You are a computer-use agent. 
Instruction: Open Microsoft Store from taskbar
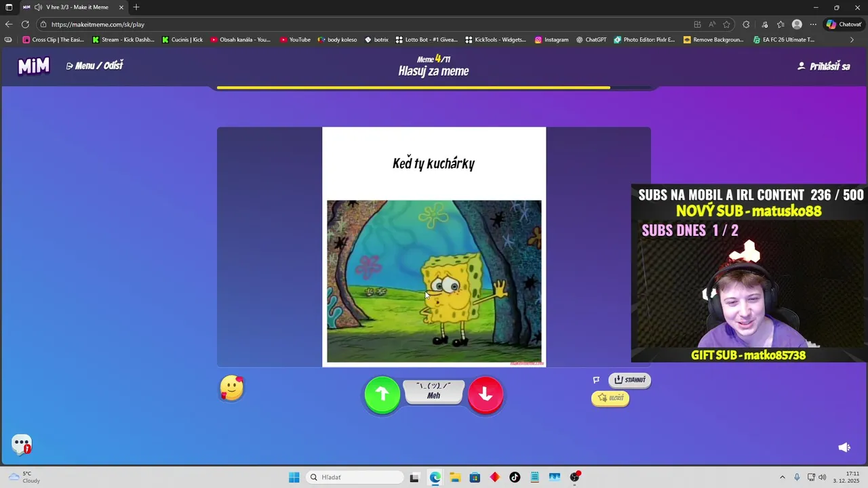[x=475, y=477]
